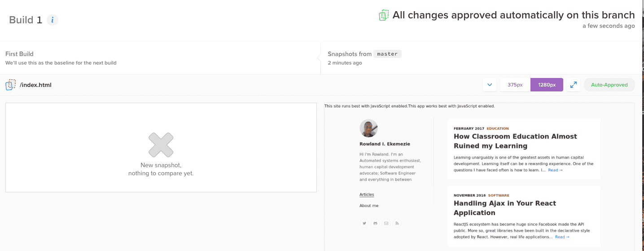Click the RSS feed icon in preview
644x251 pixels.
click(x=397, y=223)
